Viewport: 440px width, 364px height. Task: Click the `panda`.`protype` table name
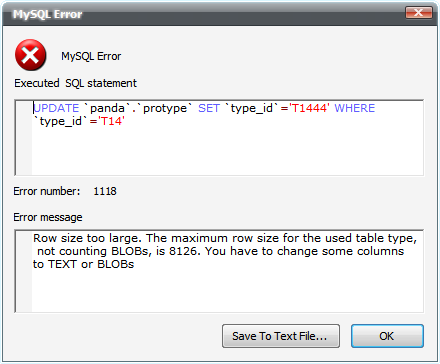click(138, 108)
